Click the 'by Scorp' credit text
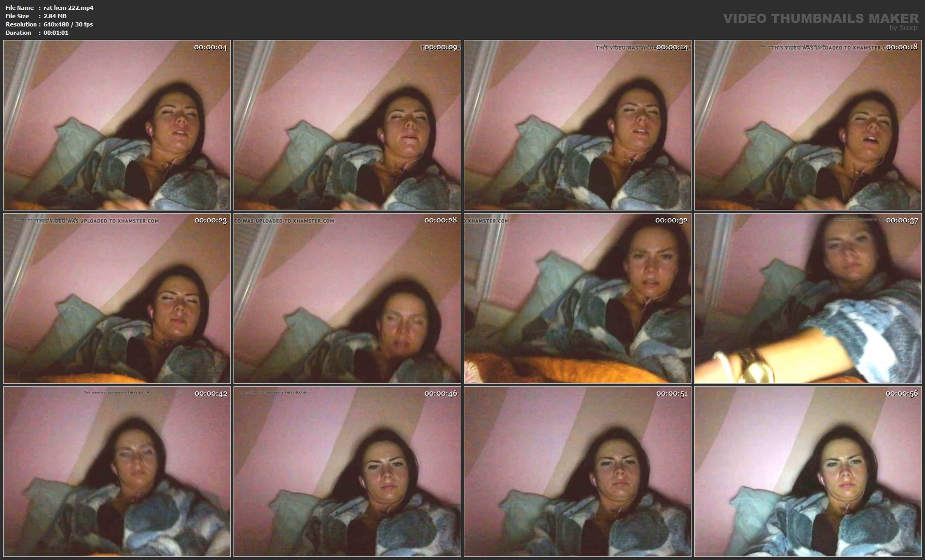The height and width of the screenshot is (560, 925). coord(903,28)
